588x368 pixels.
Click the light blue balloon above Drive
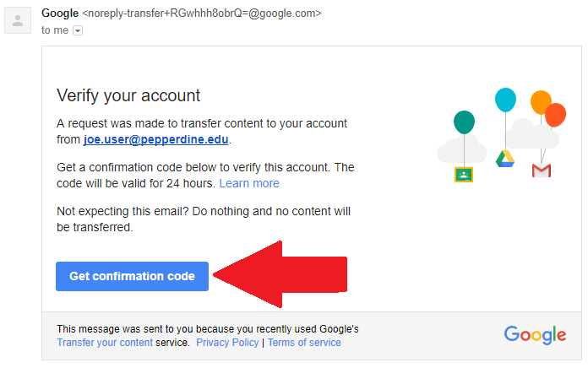(505, 100)
